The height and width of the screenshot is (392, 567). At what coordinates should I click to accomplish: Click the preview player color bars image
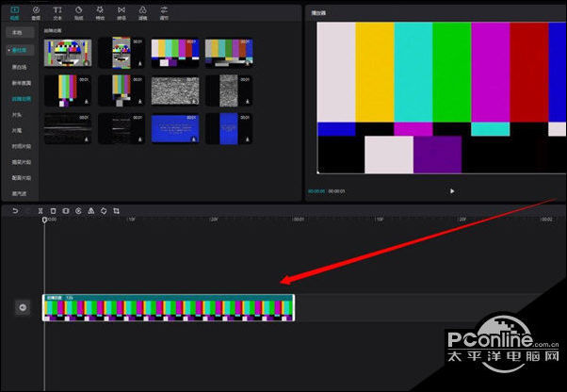[442, 98]
